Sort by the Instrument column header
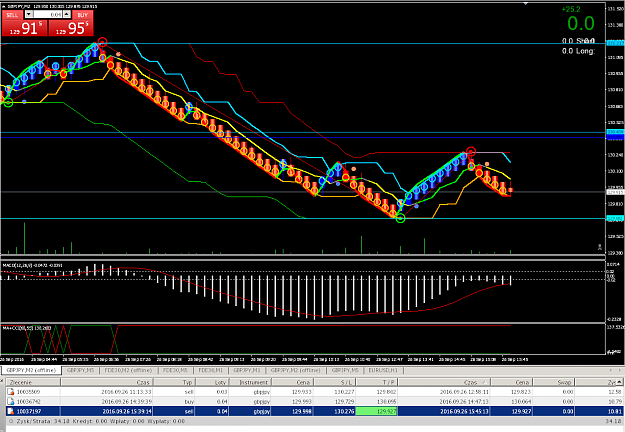625x432 pixels. point(251,382)
